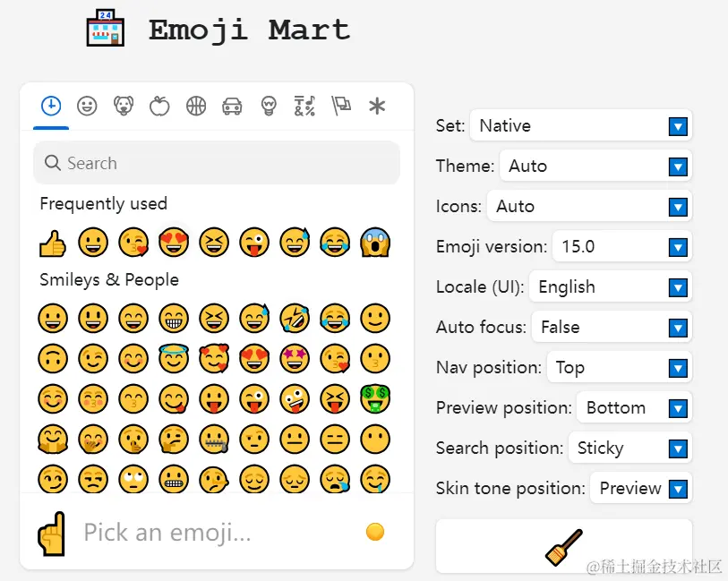Change the Emoji version dropdown
The width and height of the screenshot is (728, 581).
click(x=622, y=247)
